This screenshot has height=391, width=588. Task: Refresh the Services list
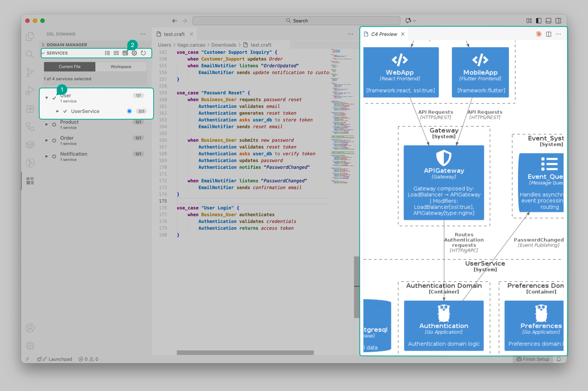click(143, 53)
